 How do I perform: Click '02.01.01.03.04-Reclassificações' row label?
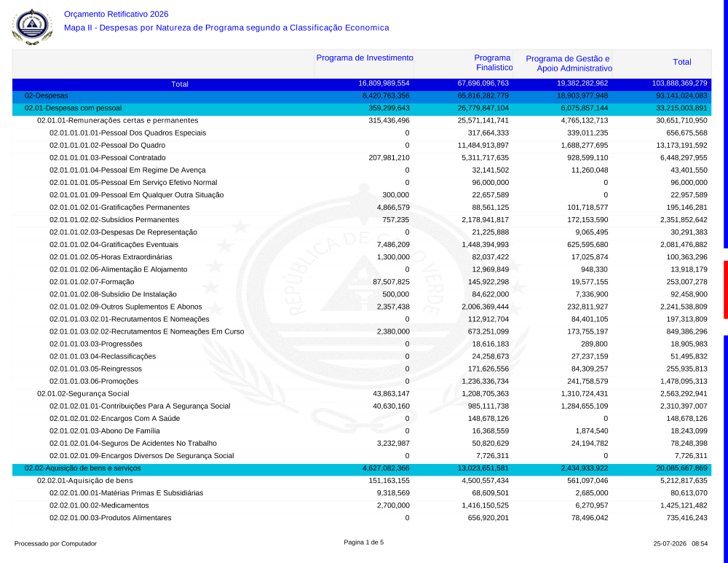pos(103,357)
